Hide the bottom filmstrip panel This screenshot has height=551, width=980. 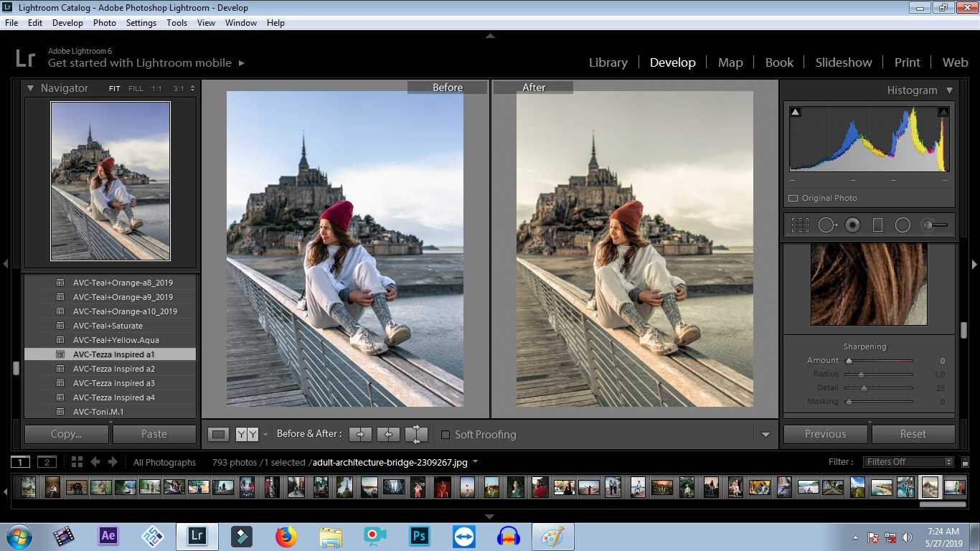490,517
